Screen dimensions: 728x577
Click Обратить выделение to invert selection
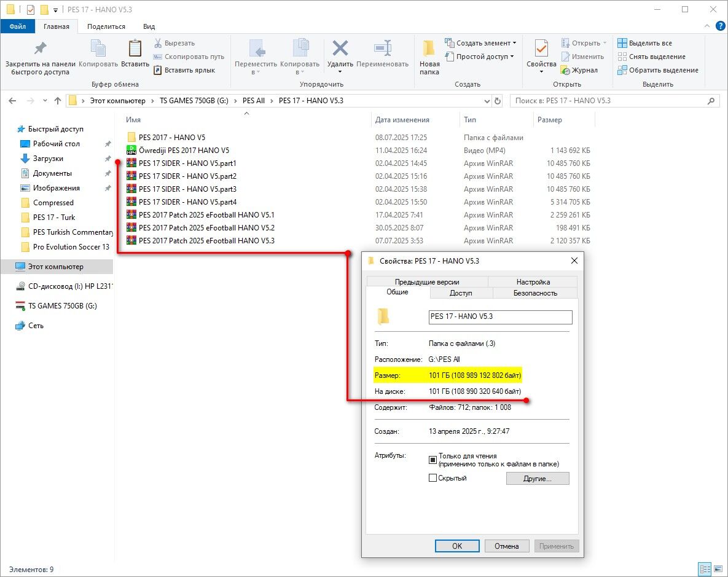tap(658, 70)
